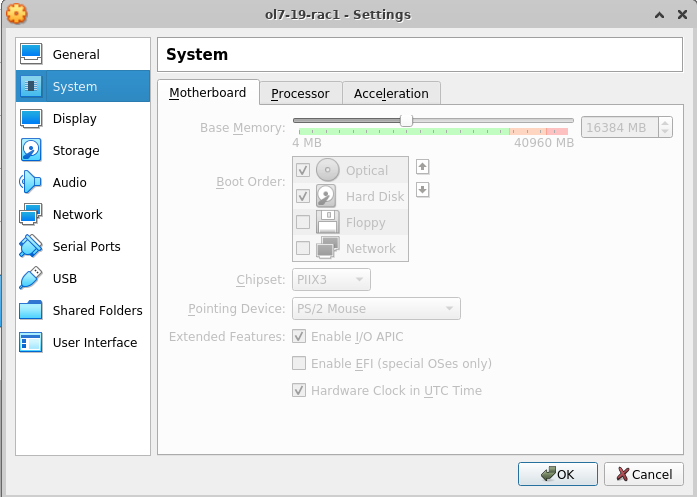Select General in the settings list
Screen dimensions: 697x497
pos(83,54)
